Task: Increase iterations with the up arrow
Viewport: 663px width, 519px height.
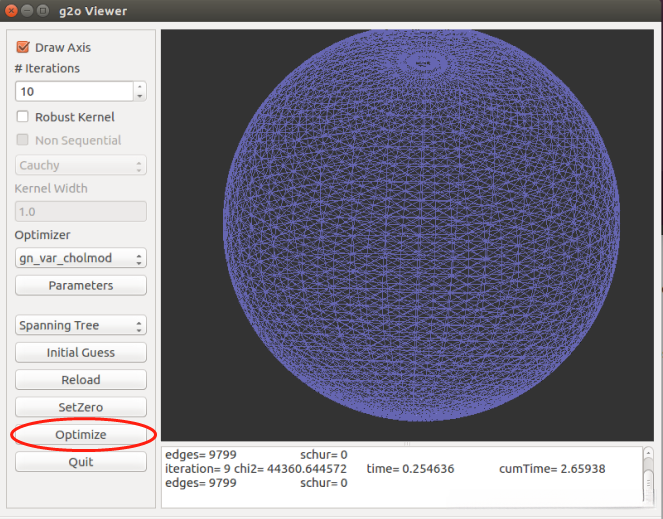Action: (x=140, y=86)
